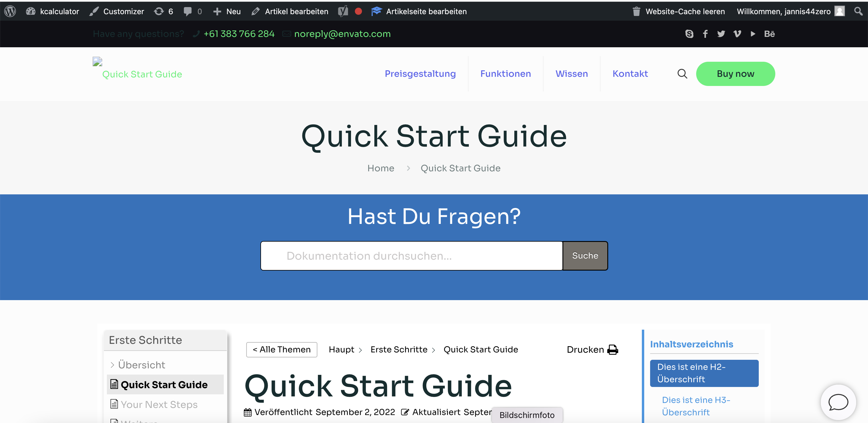This screenshot has height=423, width=868.
Task: Create new content via Neu
Action: pyautogui.click(x=227, y=12)
